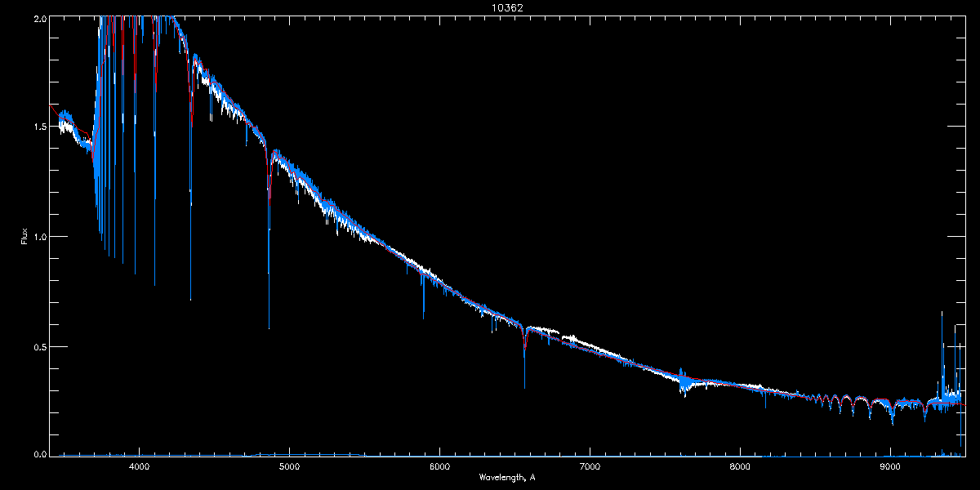
Task: Click the plot title "10362"
Action: coord(507,7)
